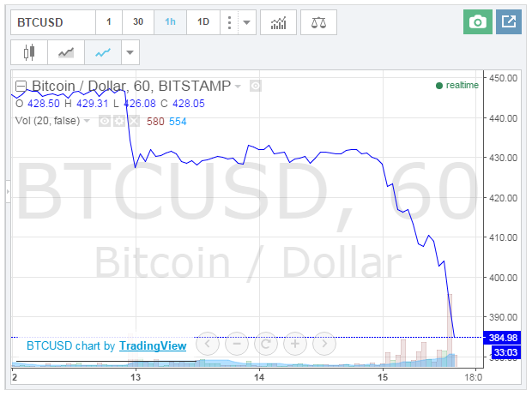Open the TradingView link
Screen dimensions: 532x396
coord(152,346)
